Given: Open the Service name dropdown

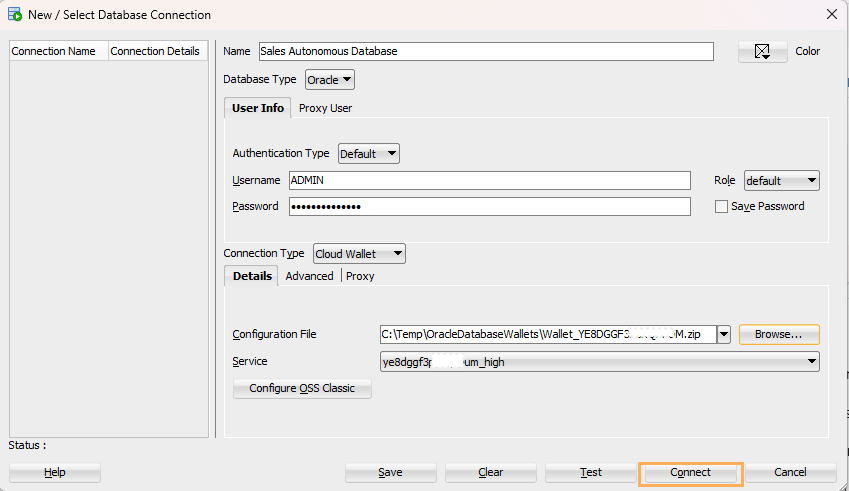Looking at the screenshot, I should pos(600,362).
